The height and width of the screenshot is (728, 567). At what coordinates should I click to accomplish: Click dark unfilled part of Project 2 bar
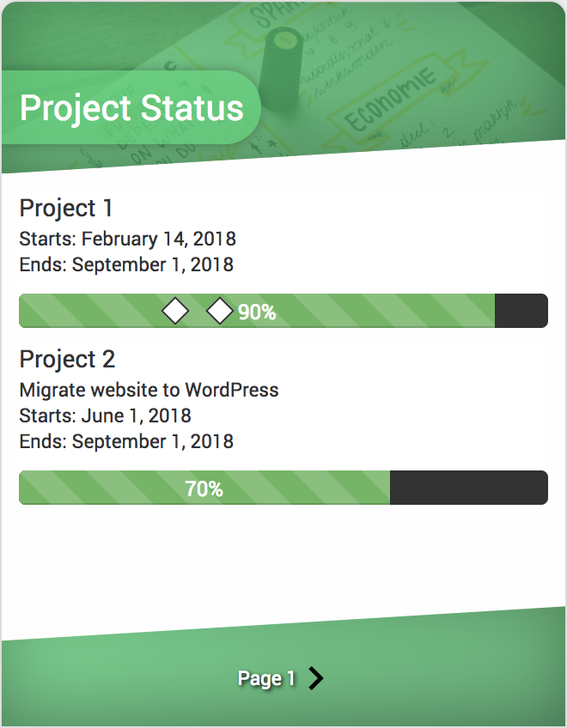tap(468, 488)
